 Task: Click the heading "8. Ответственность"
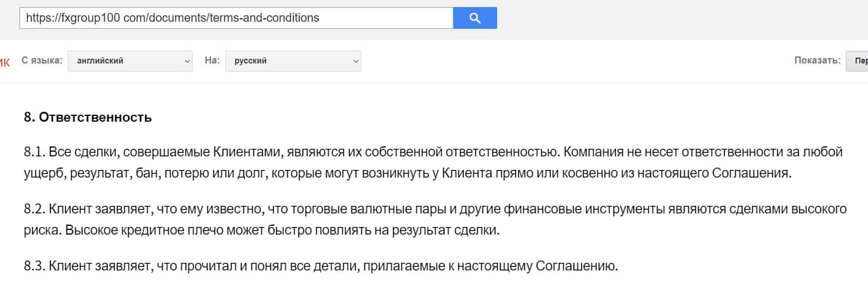point(88,118)
